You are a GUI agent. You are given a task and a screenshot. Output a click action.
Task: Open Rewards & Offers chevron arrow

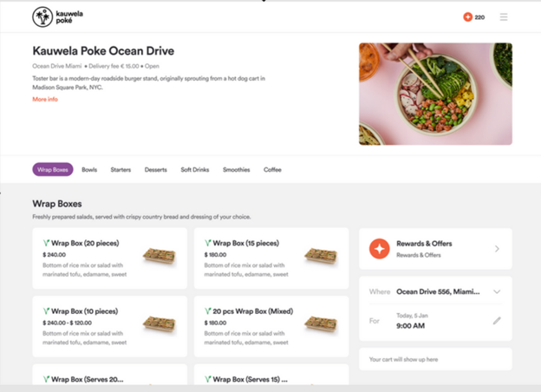(x=497, y=249)
